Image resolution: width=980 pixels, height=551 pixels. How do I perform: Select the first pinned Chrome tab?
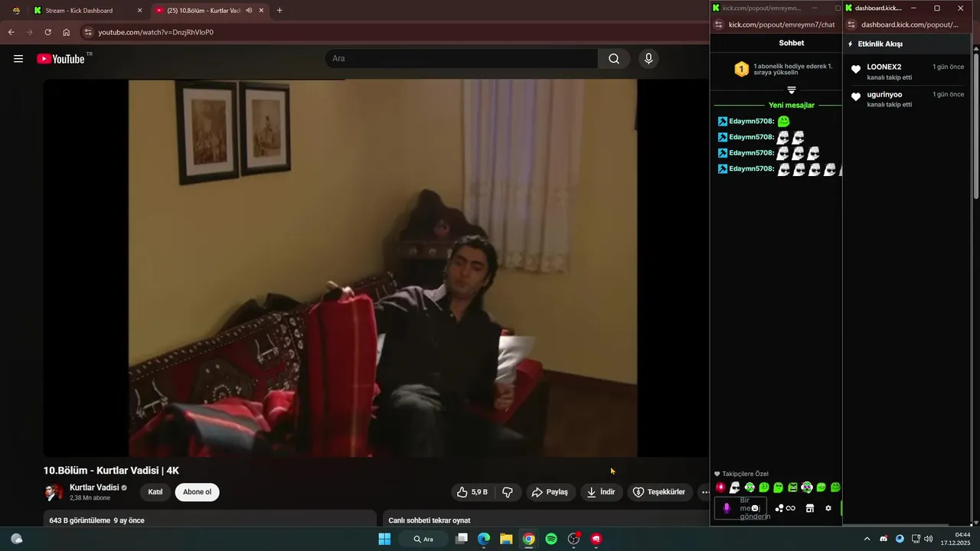pos(16,11)
